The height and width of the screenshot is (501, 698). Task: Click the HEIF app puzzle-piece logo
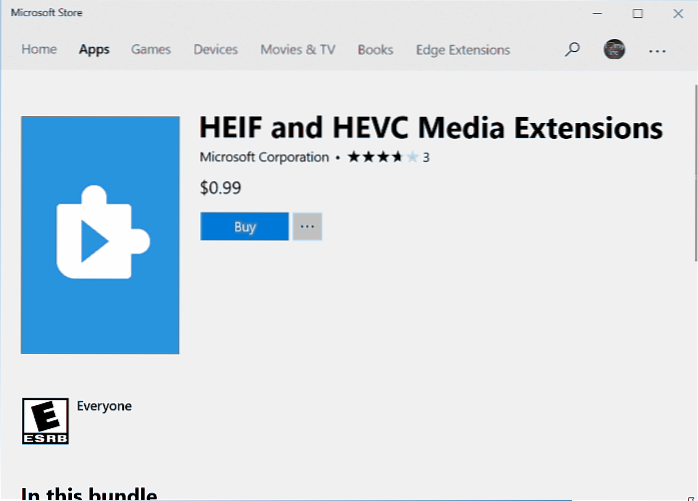coord(100,235)
